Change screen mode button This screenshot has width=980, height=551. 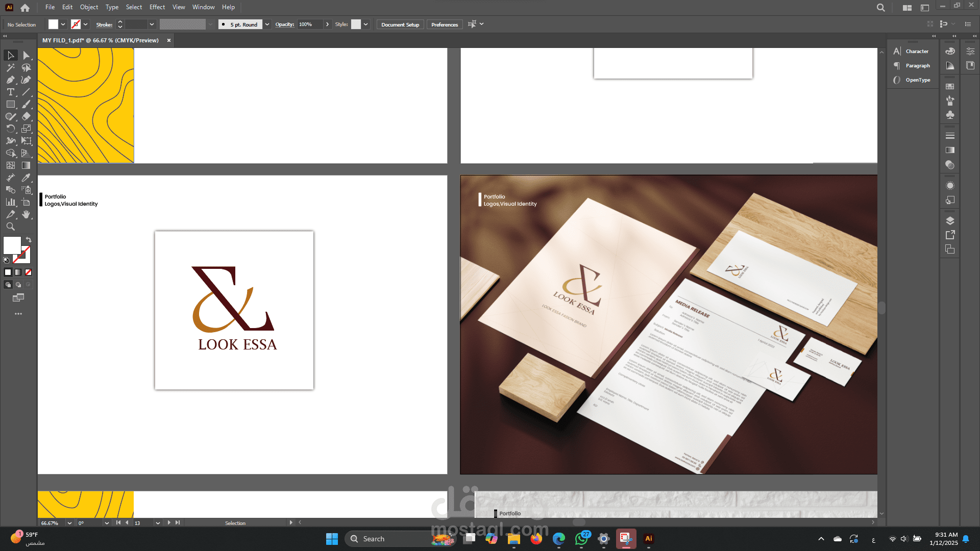[18, 297]
